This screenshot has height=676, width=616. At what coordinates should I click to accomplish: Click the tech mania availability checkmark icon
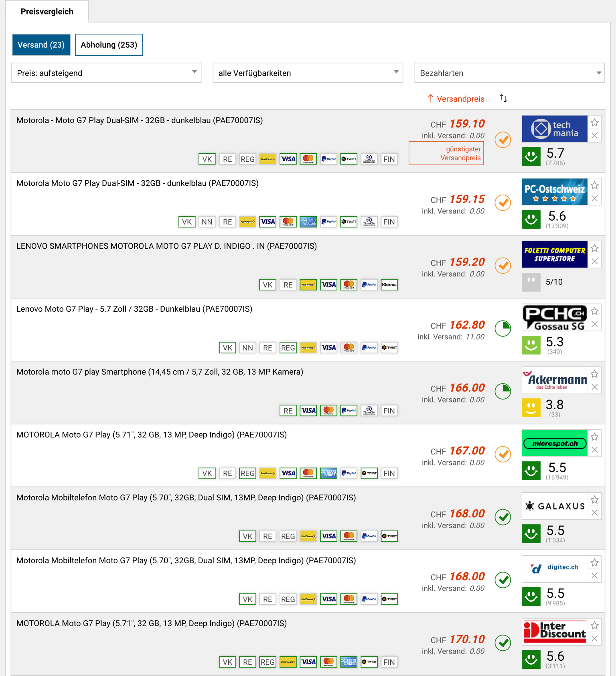[503, 140]
